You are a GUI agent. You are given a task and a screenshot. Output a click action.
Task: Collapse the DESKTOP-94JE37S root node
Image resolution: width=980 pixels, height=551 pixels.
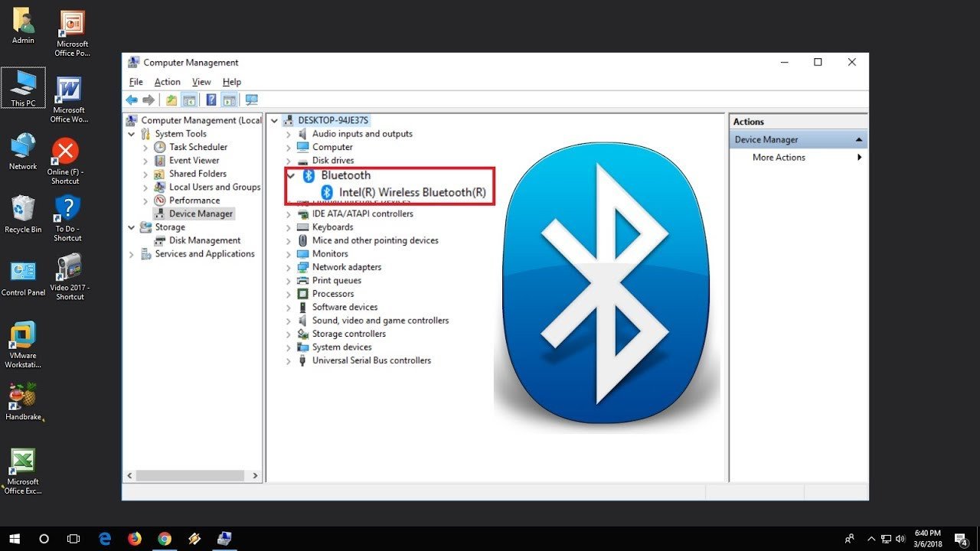tap(274, 120)
